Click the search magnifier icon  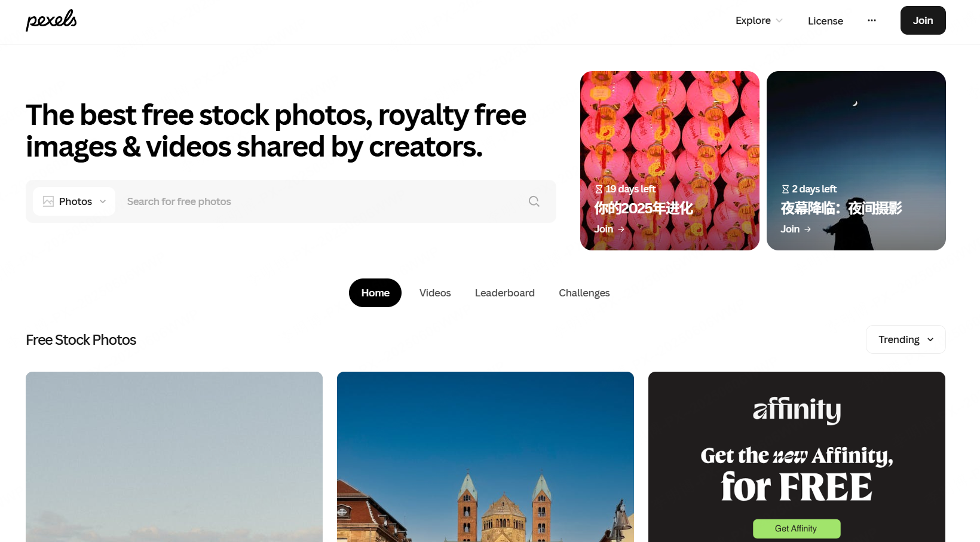(534, 201)
